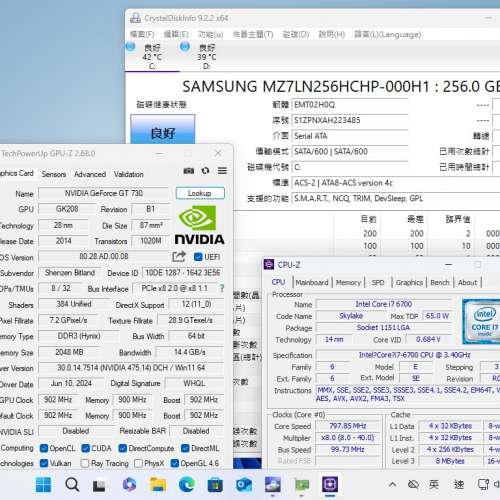Open File Explorer from taskbar
The width and height of the screenshot is (500, 500).
tap(158, 484)
